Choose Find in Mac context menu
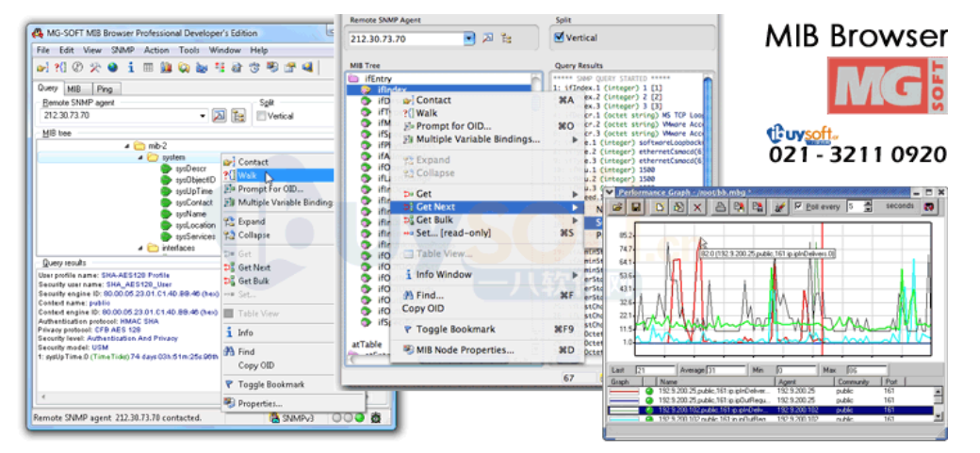 (487, 296)
